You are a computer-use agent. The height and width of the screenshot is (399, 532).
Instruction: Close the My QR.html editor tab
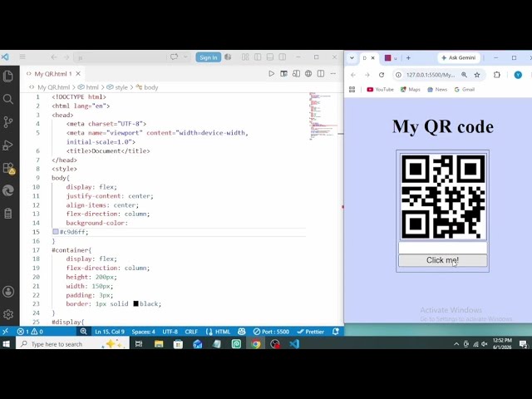pyautogui.click(x=78, y=74)
